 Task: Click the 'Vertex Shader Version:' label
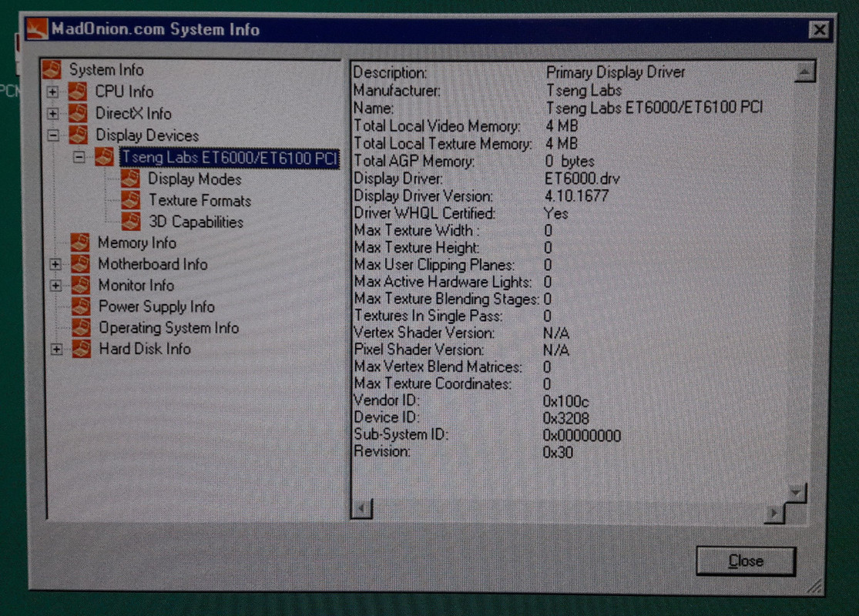[x=424, y=333]
